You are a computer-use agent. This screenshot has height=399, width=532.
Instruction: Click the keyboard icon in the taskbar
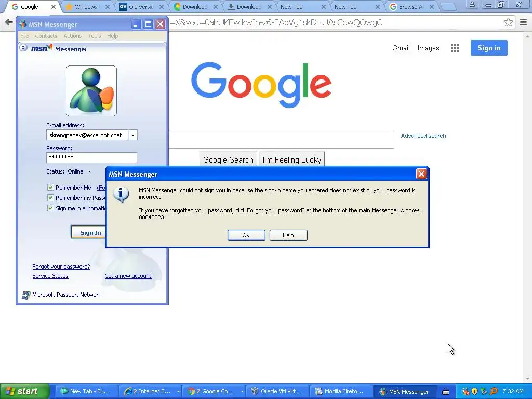coord(446,392)
